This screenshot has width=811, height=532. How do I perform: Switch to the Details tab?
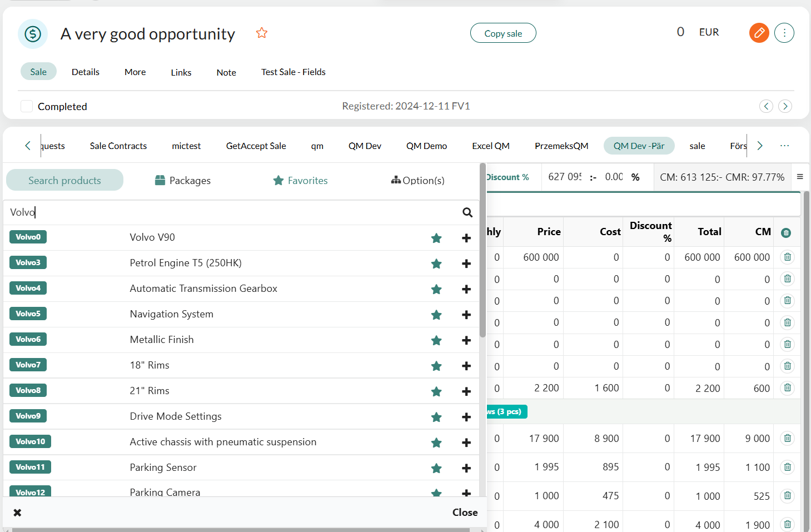pos(86,72)
